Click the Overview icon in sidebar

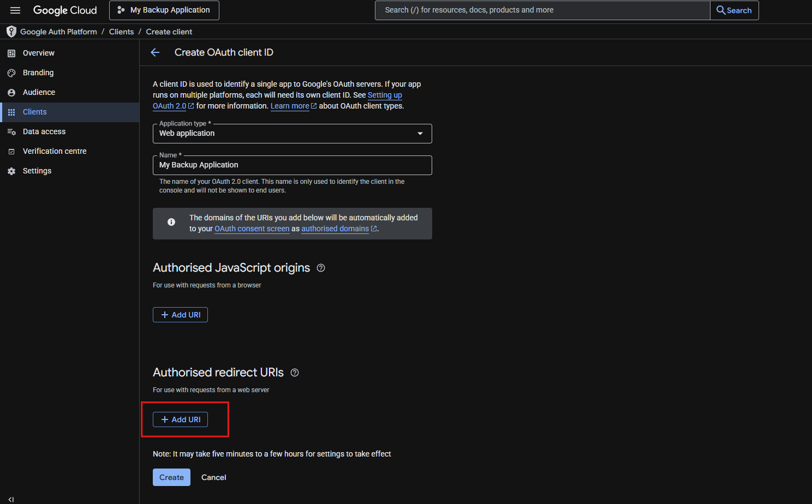pos(11,53)
